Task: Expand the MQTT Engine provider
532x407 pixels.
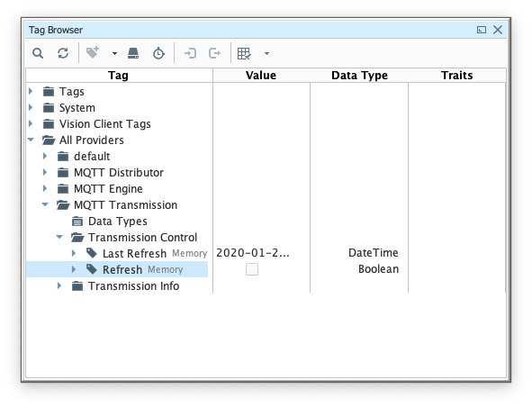Action: [x=45, y=188]
